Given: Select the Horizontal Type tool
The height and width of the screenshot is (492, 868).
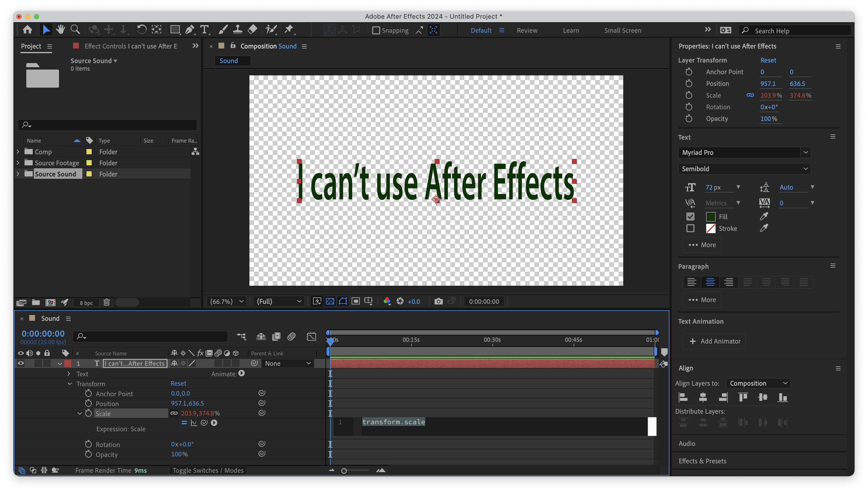Looking at the screenshot, I should tap(204, 30).
